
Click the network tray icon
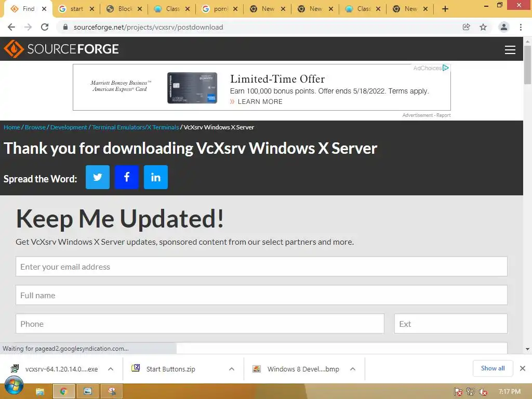coord(471,392)
